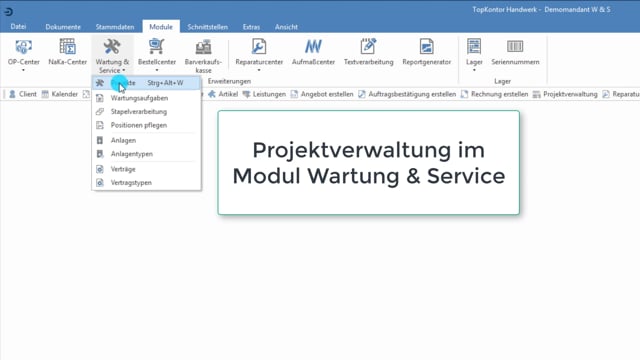The height and width of the screenshot is (360, 640).
Task: Expand the Lager dropdown arrow
Action: click(474, 70)
